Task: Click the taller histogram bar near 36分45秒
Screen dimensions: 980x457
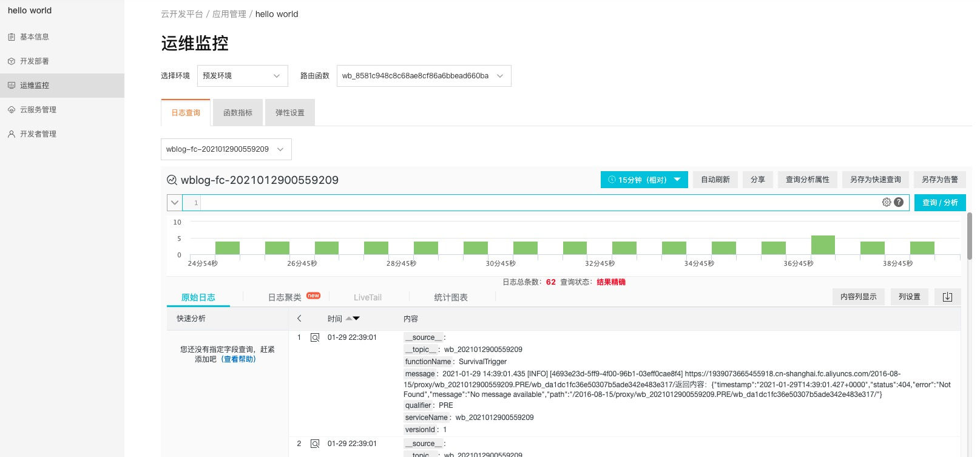Action: click(823, 245)
